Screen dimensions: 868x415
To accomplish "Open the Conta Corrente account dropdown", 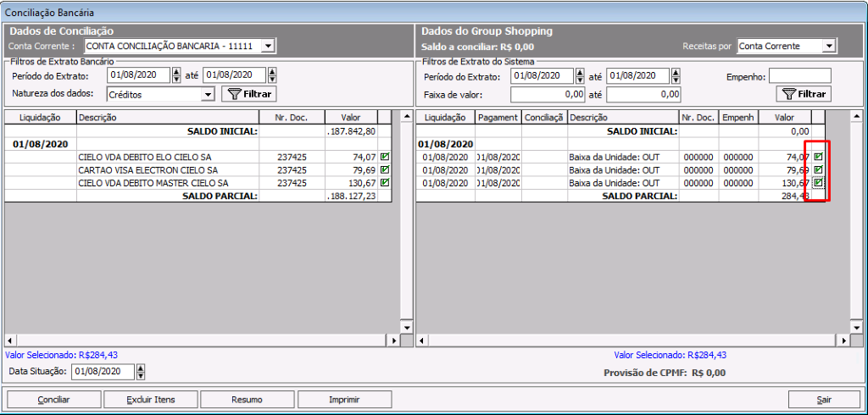I will tap(267, 46).
